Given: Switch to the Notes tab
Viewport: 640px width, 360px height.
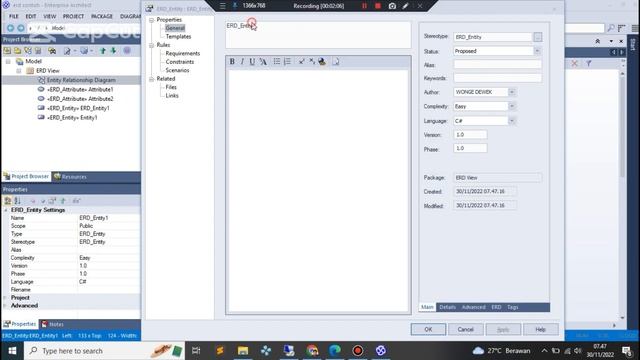Looking at the screenshot, I should (52, 324).
